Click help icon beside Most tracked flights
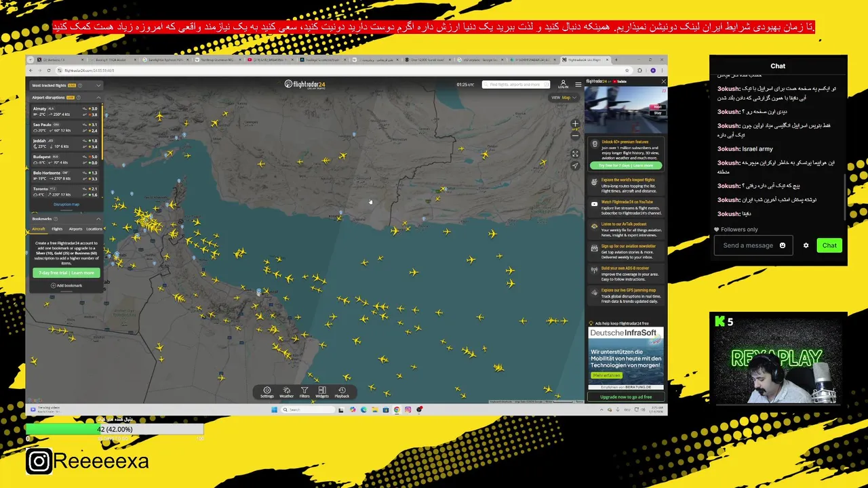 79,85
